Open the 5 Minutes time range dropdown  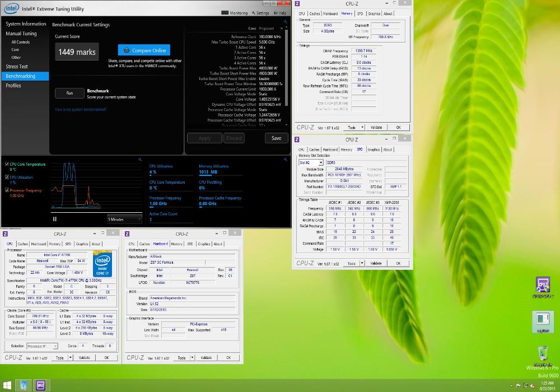point(125,219)
